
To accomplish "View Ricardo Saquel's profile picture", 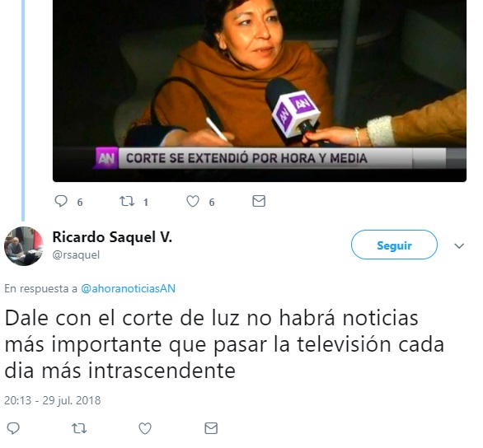I will tap(24, 246).
